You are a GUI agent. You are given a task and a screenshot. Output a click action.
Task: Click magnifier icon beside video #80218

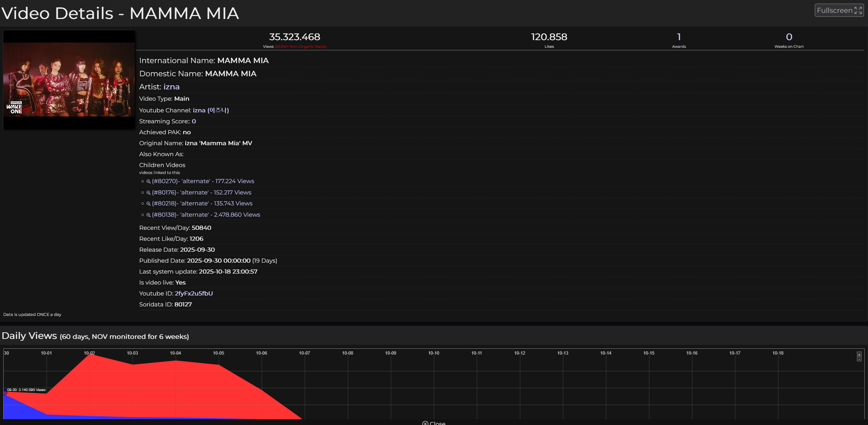click(148, 204)
